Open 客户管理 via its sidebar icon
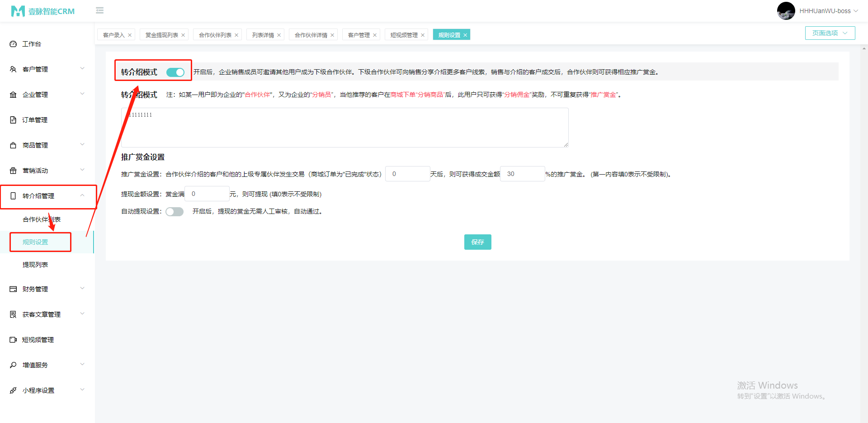 click(x=13, y=69)
